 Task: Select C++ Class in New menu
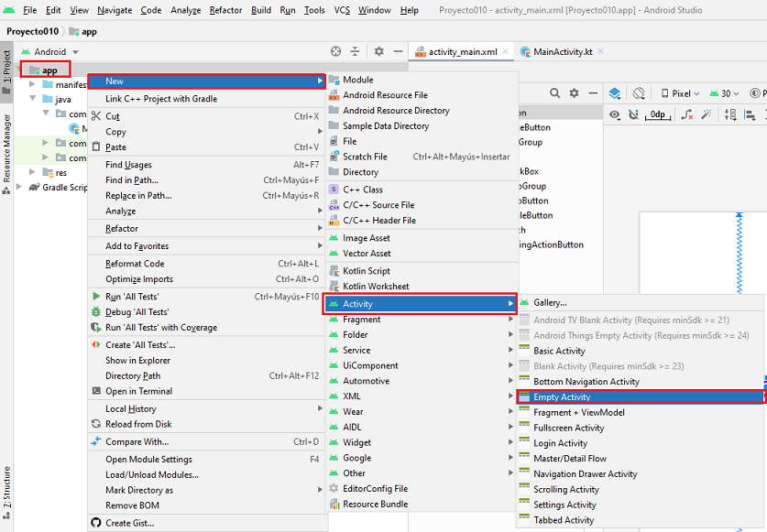pyautogui.click(x=422, y=190)
